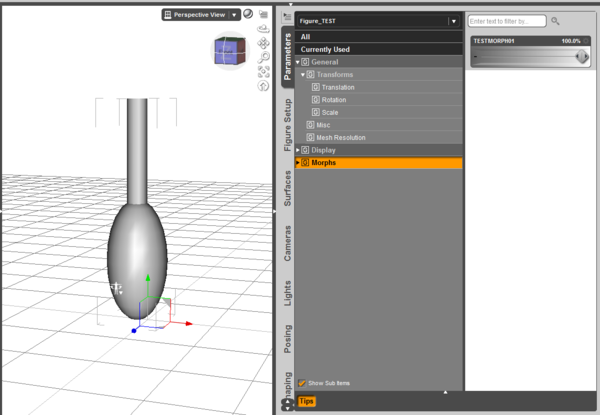Open the Figure_TEST node selection dropdown
The height and width of the screenshot is (415, 600).
point(454,21)
